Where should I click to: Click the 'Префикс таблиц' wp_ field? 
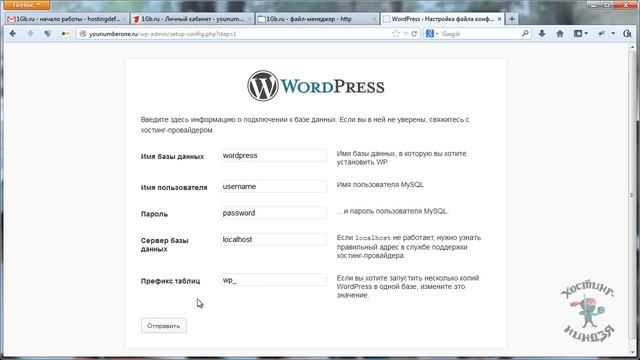tap(273, 280)
